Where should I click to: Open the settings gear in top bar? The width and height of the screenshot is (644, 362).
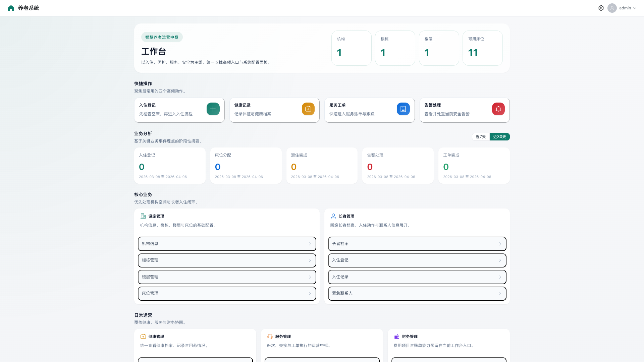[x=601, y=8]
